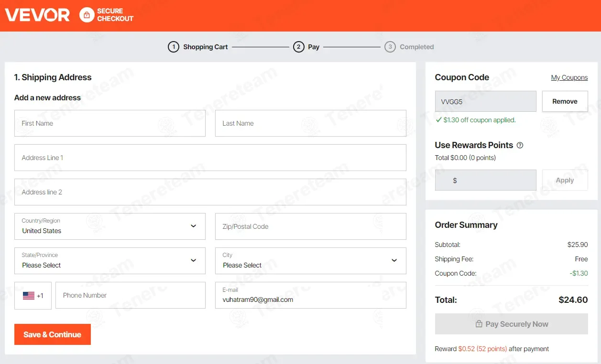Click 'Total $0.00 (0 points)' text
The height and width of the screenshot is (364, 601).
(465, 158)
